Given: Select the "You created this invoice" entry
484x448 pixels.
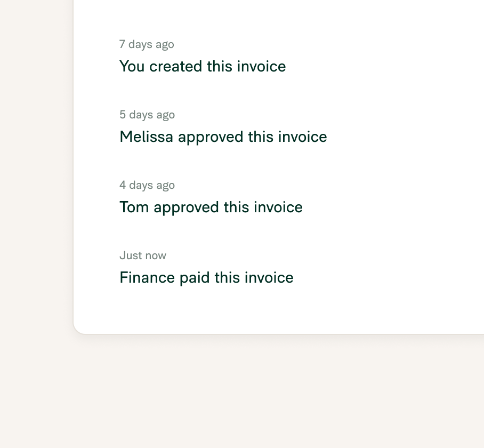Looking at the screenshot, I should pyautogui.click(x=203, y=66).
